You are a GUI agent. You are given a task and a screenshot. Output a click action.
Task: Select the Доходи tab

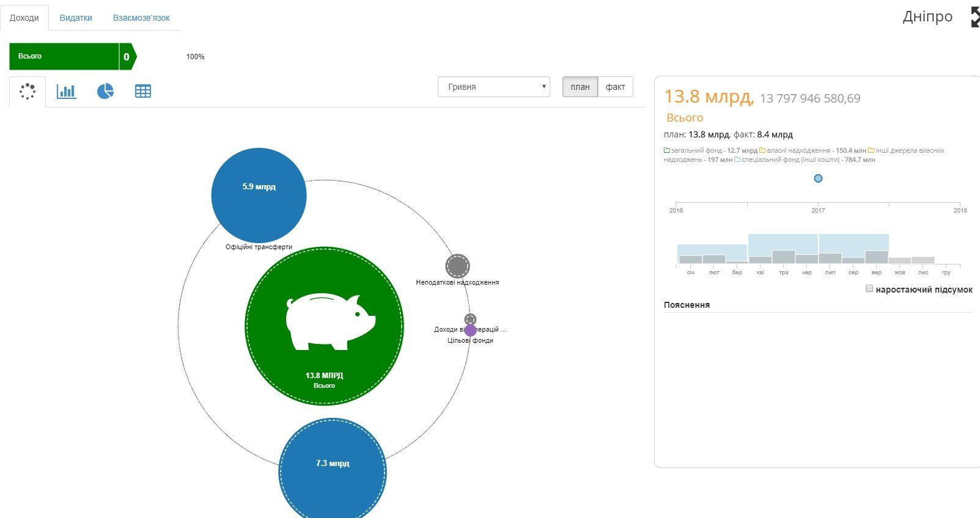pos(24,18)
